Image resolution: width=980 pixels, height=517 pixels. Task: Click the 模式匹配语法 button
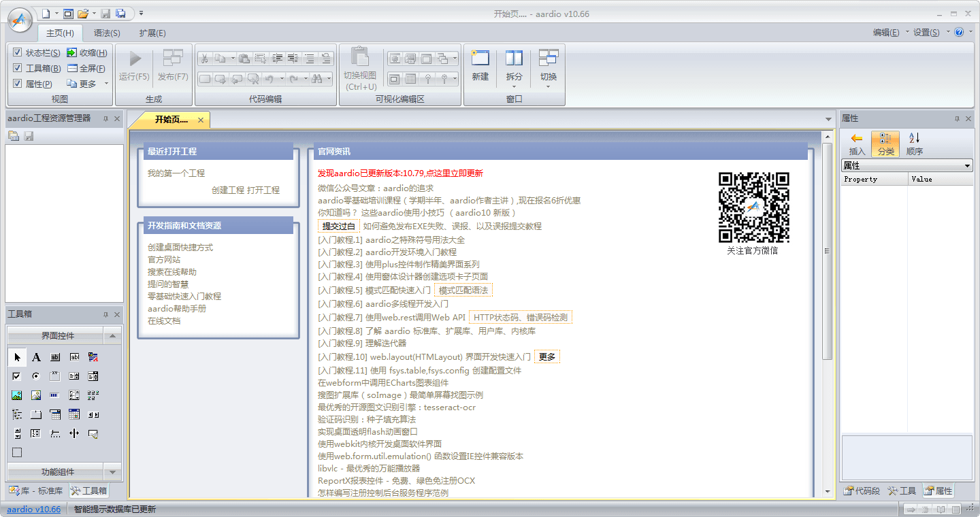tap(463, 290)
